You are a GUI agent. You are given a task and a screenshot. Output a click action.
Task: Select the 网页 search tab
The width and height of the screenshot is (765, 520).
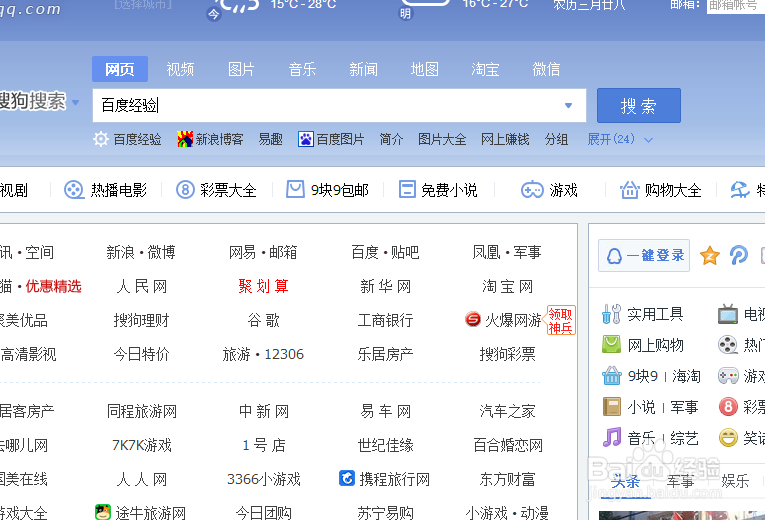click(x=120, y=69)
